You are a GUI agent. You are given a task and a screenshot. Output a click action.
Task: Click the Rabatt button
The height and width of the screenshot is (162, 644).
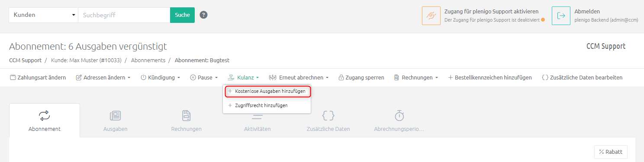click(611, 152)
